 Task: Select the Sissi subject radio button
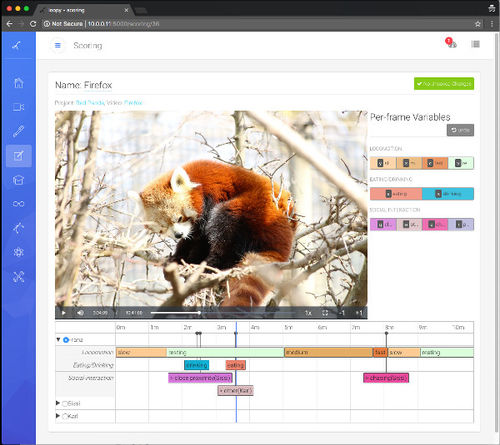pyautogui.click(x=65, y=404)
